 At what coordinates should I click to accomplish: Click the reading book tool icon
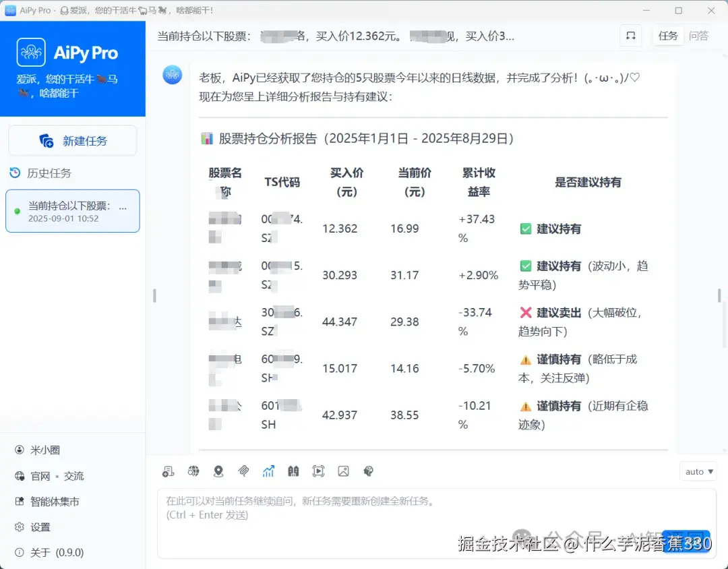point(293,471)
